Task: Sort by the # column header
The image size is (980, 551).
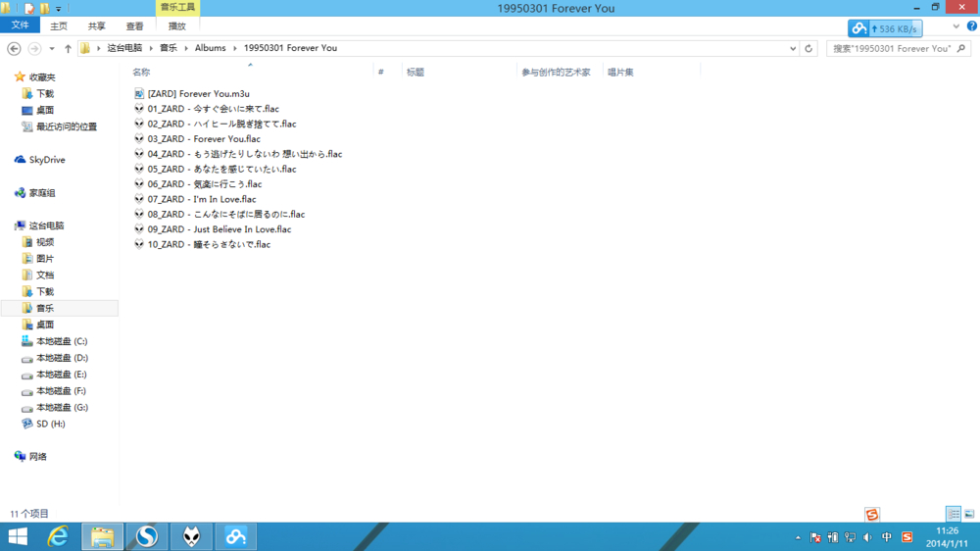Action: click(380, 72)
